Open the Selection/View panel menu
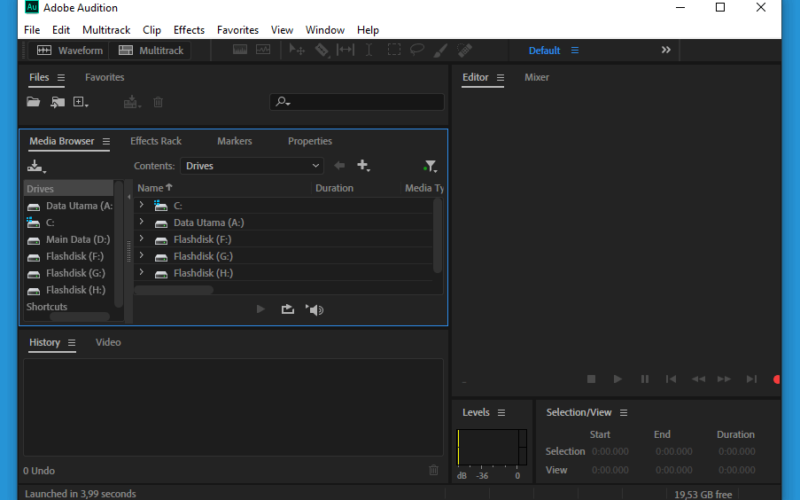Screen dimensions: 800x500 coord(623,413)
